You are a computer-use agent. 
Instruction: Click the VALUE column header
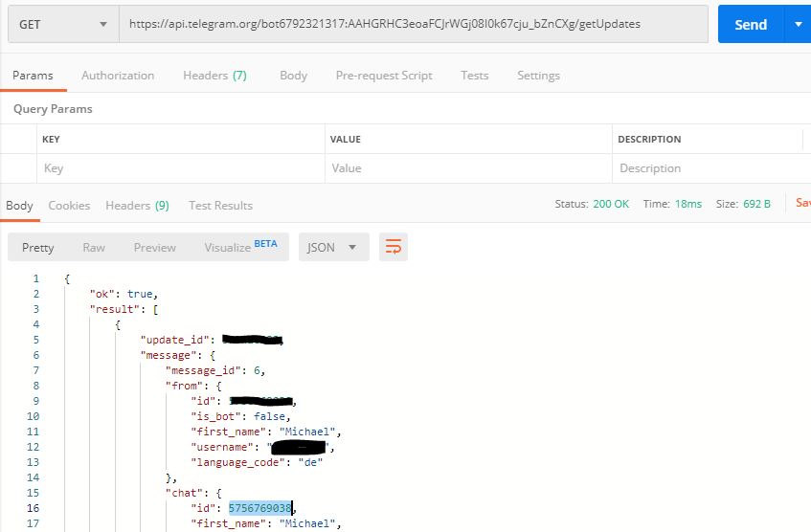[x=346, y=140]
